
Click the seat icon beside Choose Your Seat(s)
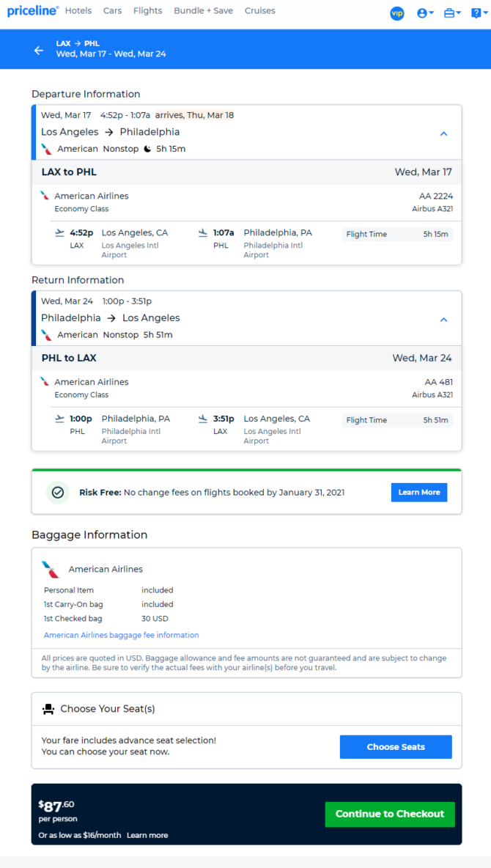(x=48, y=709)
